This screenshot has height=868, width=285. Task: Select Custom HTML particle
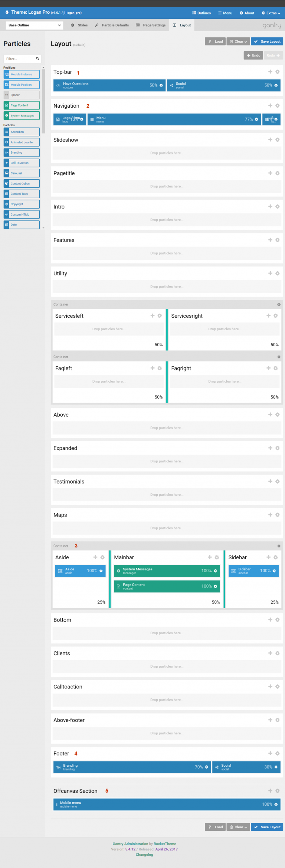point(22,214)
